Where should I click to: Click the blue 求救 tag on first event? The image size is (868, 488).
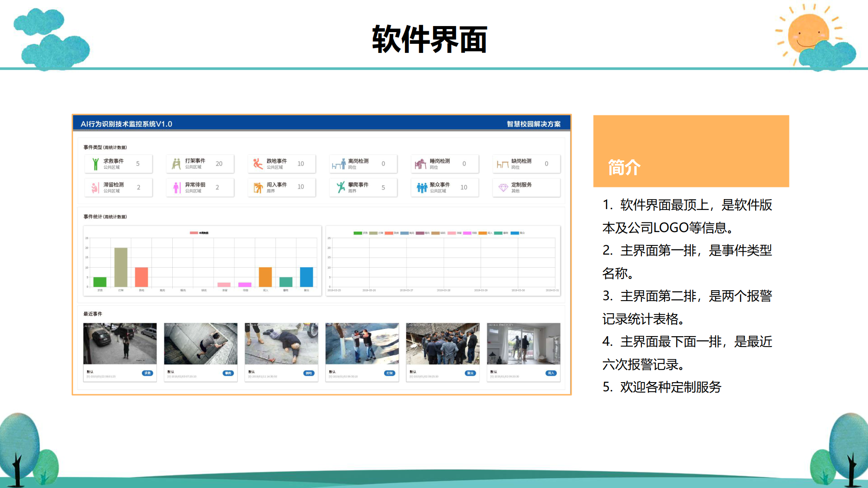pos(148,373)
